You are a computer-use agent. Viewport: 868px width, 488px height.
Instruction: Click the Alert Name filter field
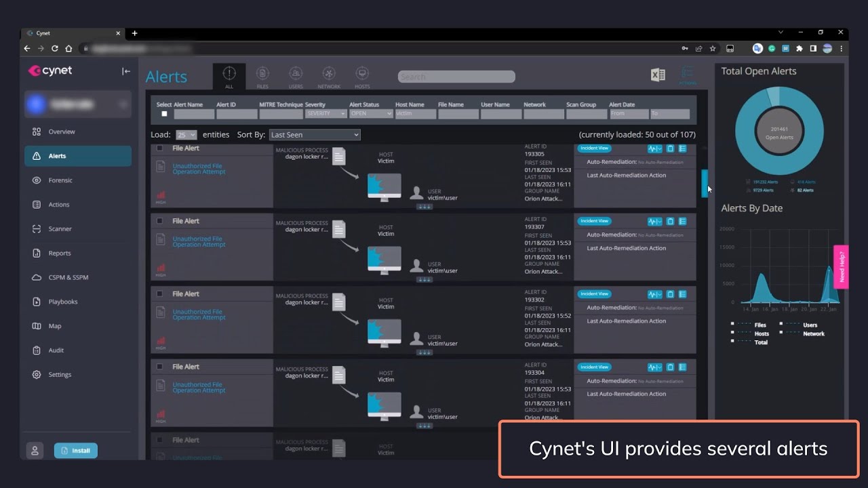click(194, 114)
